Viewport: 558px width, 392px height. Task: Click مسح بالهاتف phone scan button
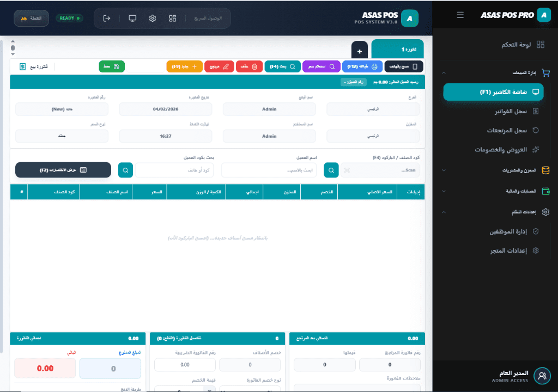(x=404, y=66)
